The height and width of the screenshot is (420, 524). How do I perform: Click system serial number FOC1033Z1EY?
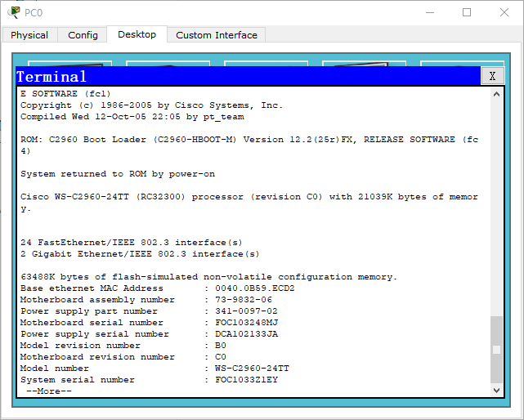[247, 380]
